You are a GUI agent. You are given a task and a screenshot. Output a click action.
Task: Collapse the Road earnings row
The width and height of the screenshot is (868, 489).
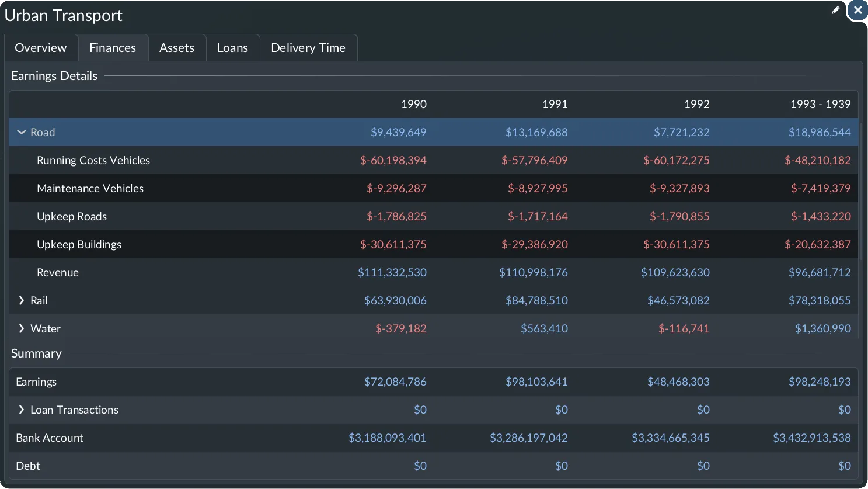[x=22, y=133]
